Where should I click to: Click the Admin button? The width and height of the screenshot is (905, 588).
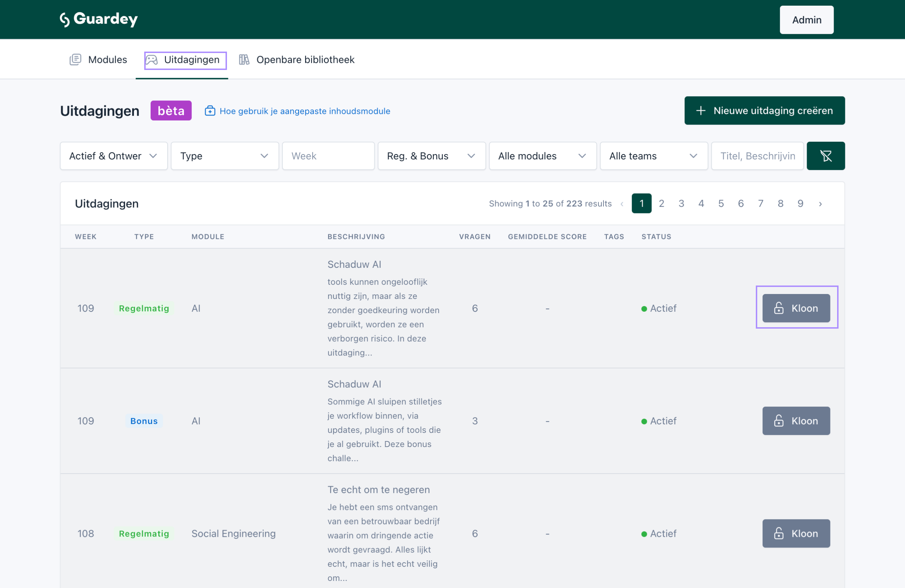tap(806, 20)
